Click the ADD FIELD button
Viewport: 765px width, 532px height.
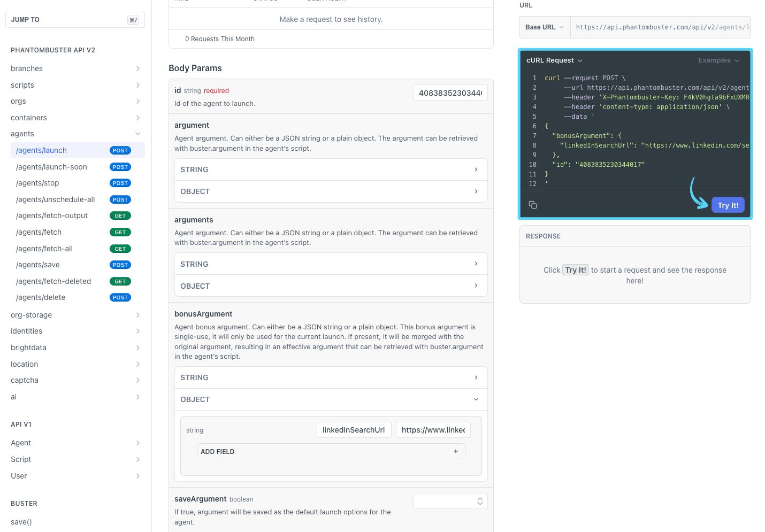coord(331,451)
